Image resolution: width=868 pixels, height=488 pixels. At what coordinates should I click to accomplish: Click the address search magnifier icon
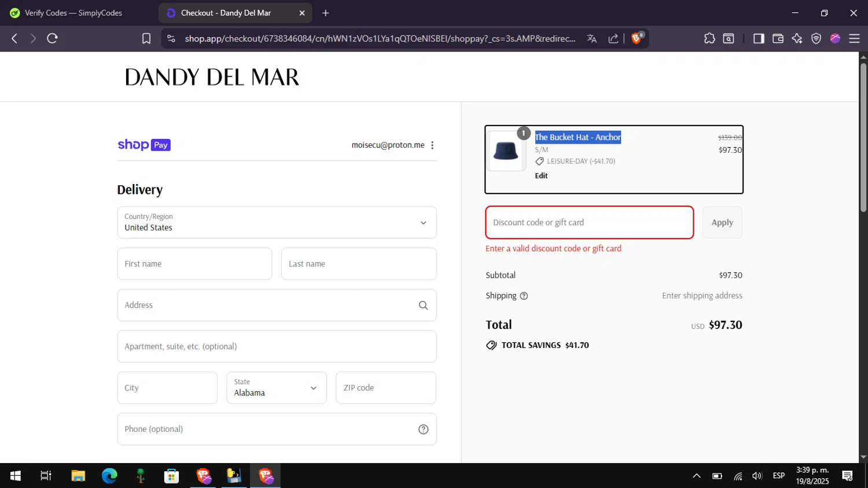[x=424, y=305]
